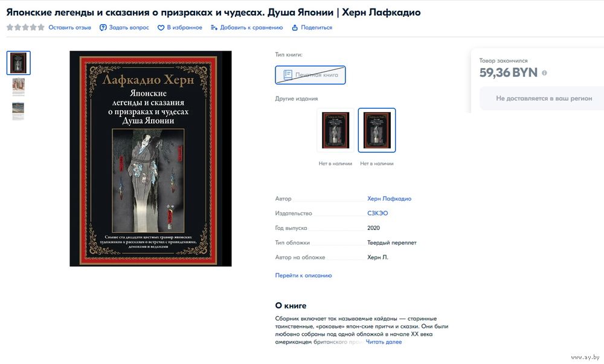Click the price info icon
Screen dimensions: 604x364
click(x=544, y=72)
